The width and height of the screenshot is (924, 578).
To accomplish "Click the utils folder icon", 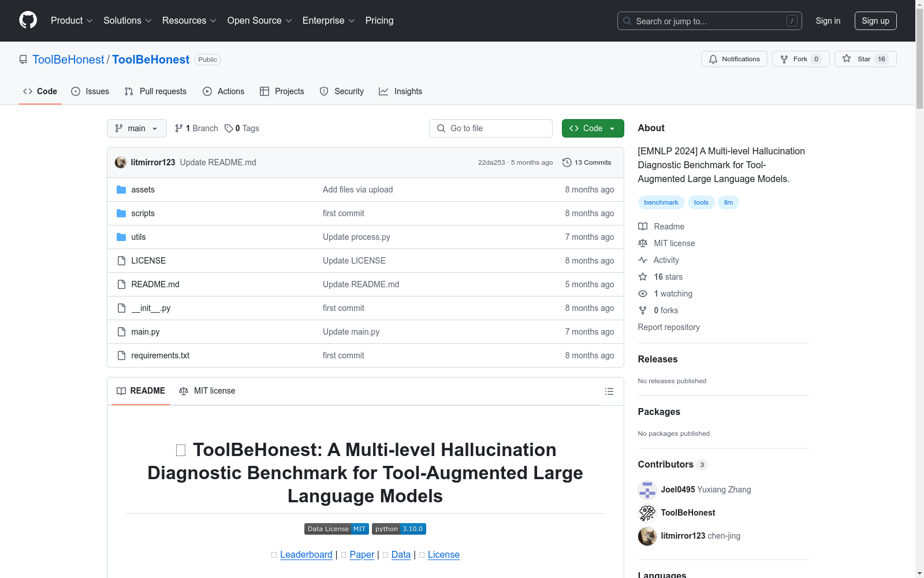I will (121, 237).
